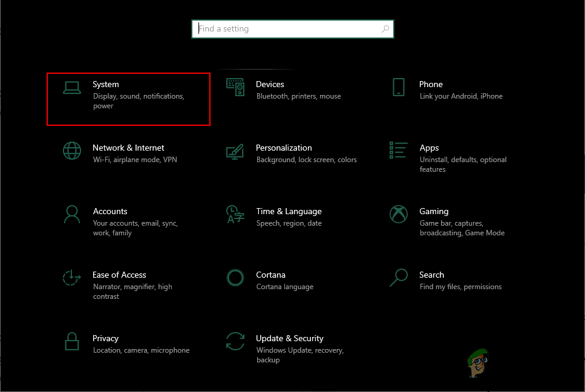
Task: Click the Devices keyboard and speaker icon
Action: pyautogui.click(x=235, y=87)
